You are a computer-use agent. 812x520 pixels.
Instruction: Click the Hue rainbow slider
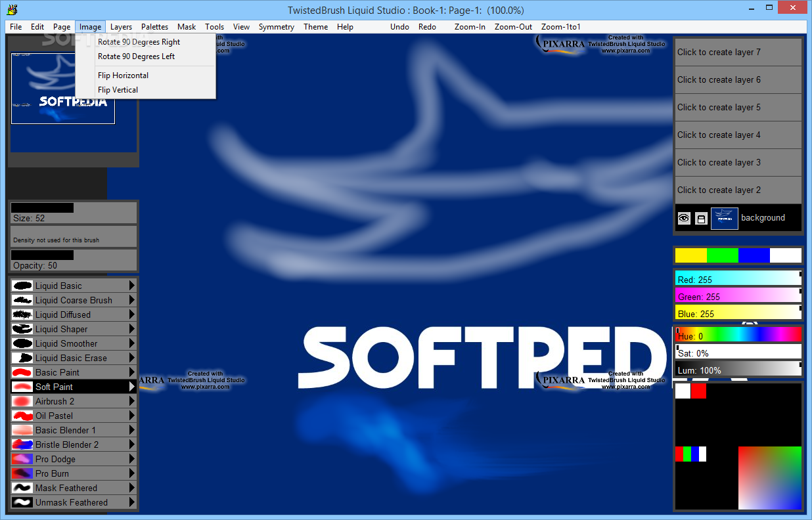[738, 335]
